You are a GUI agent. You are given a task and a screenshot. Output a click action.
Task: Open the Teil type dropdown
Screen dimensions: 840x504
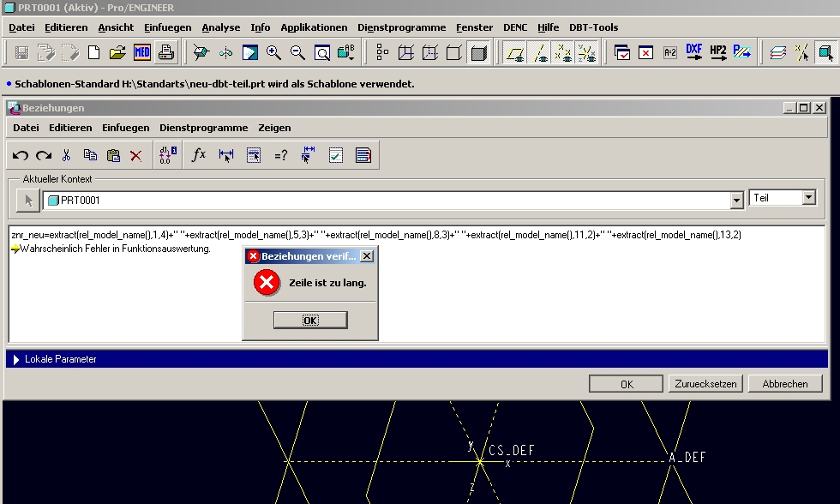coord(808,198)
